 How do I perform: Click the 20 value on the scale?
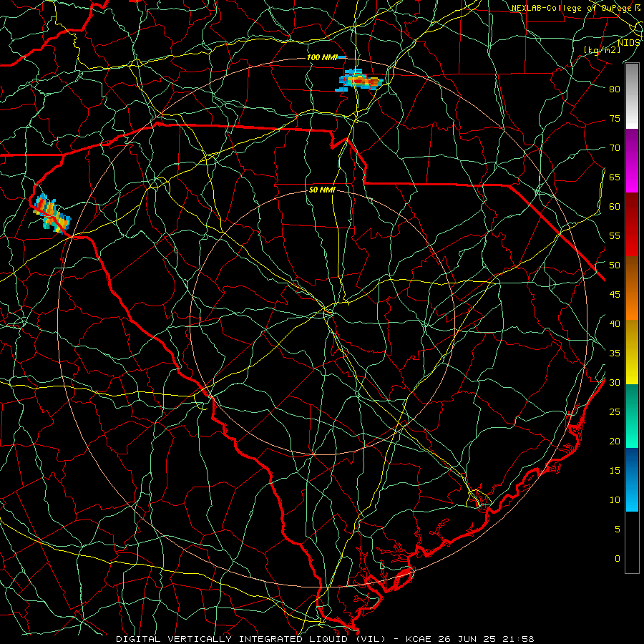point(615,441)
